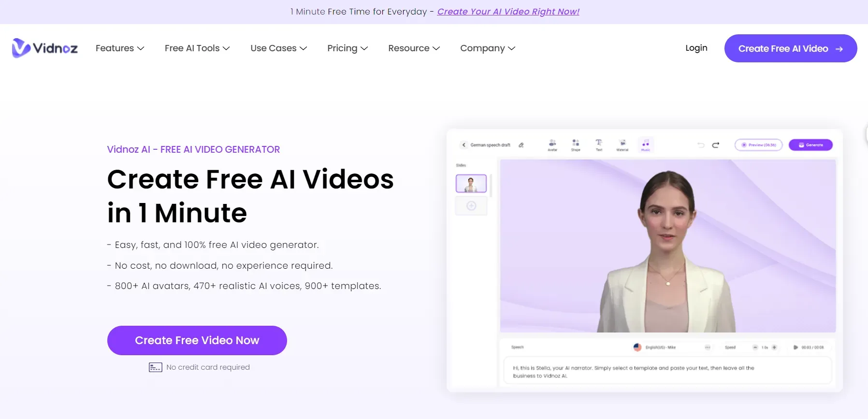
Task: Click the Preview (06:36) button
Action: [759, 145]
